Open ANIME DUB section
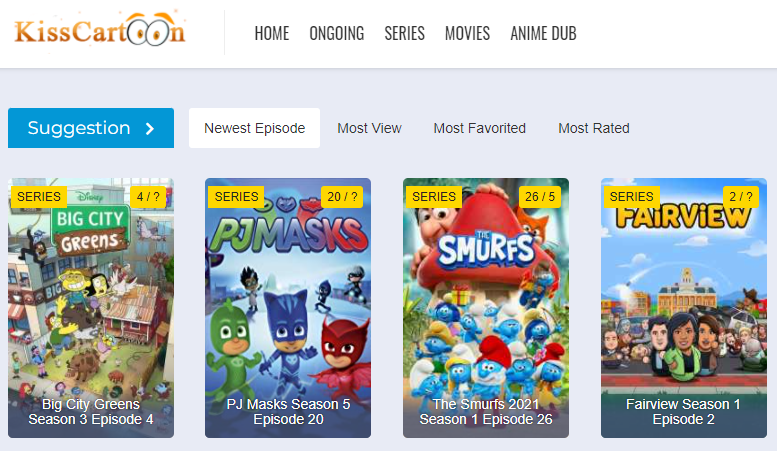The width and height of the screenshot is (777, 451). (543, 34)
